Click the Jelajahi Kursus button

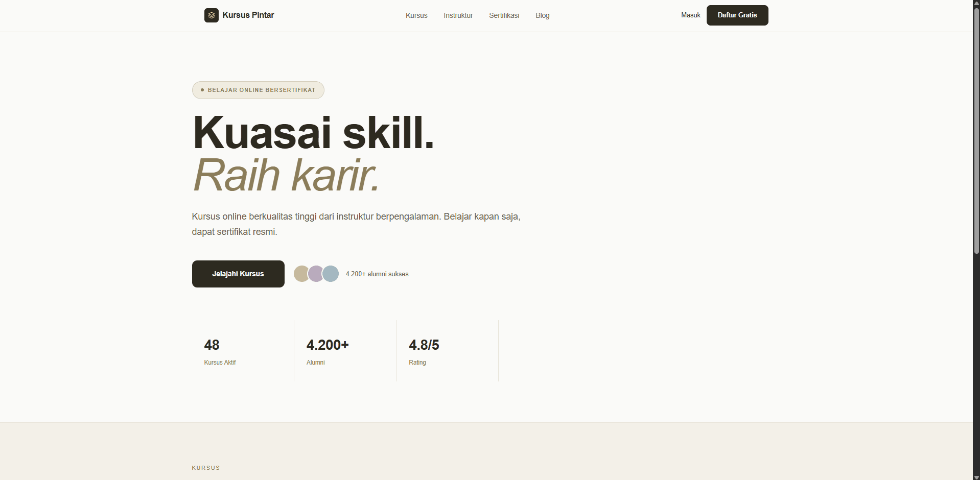point(238,274)
